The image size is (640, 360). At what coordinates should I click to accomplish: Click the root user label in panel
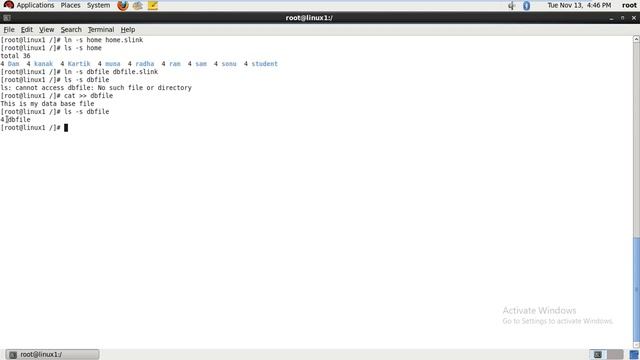click(x=629, y=5)
